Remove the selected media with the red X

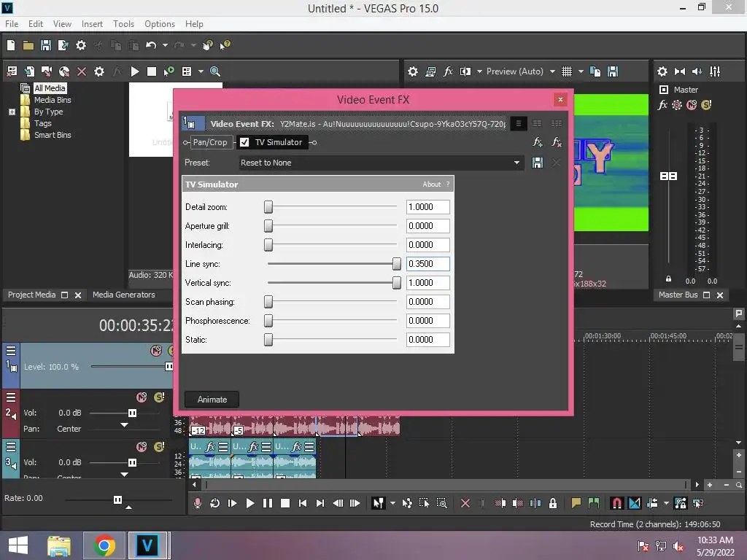point(82,71)
